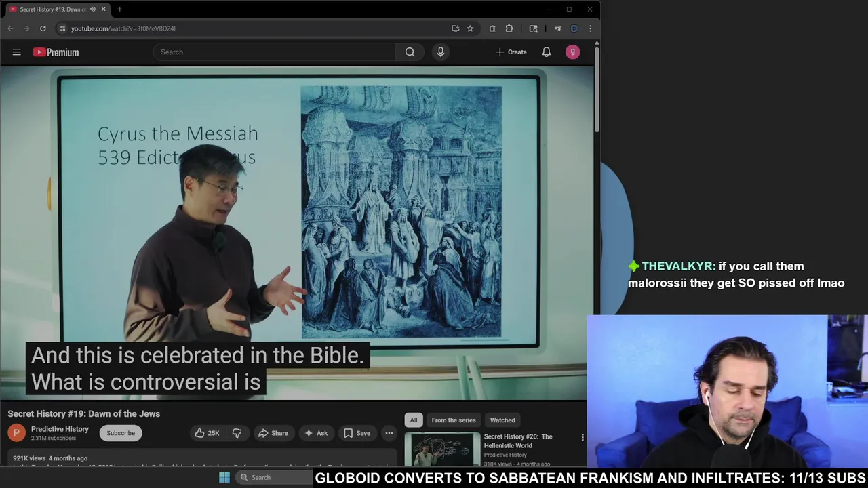Go forward in the browser
This screenshot has width=868, height=488.
click(x=26, y=28)
